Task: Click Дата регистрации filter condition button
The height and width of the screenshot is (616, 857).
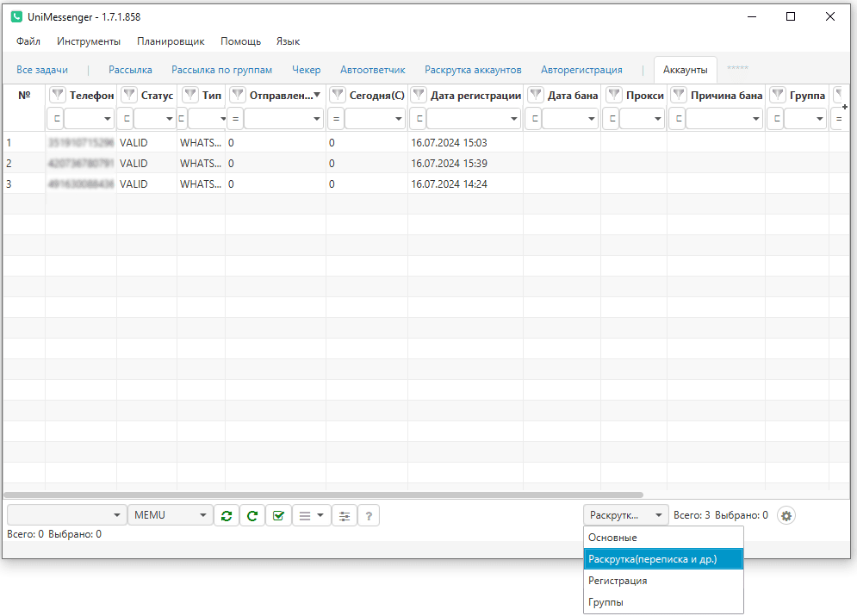Action: click(418, 119)
